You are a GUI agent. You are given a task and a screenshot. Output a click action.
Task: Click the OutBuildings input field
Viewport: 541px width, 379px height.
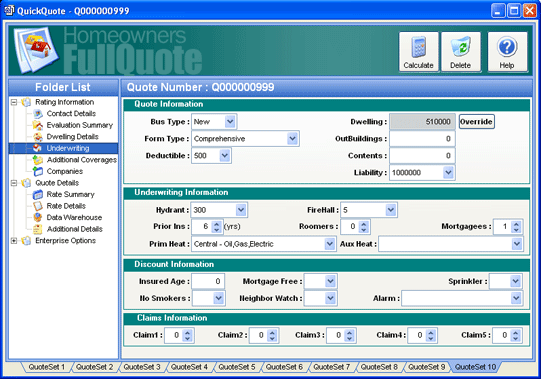pyautogui.click(x=422, y=139)
